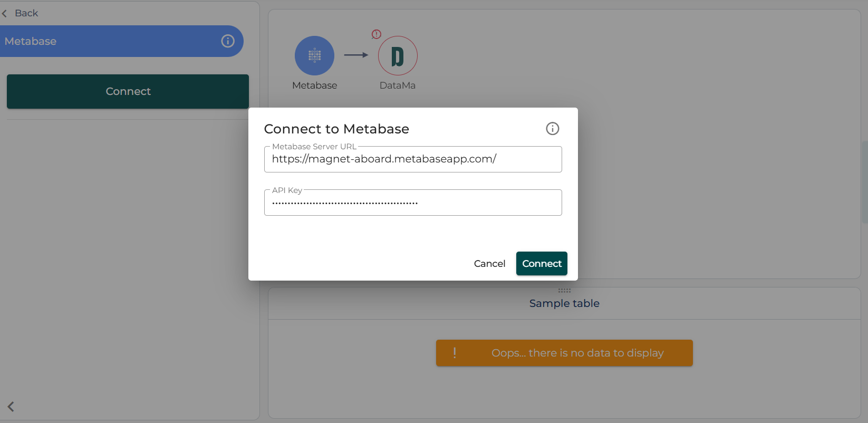Click the Back arrow chevron

point(5,13)
